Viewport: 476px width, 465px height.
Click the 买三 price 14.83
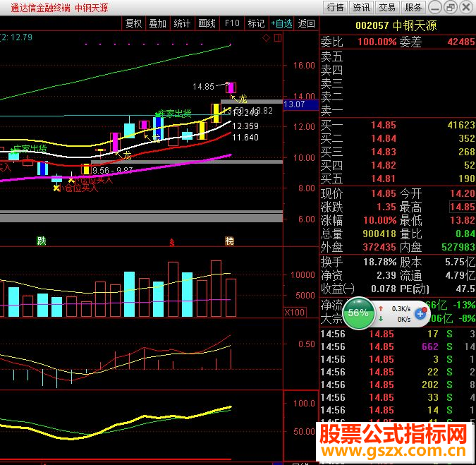(384, 152)
